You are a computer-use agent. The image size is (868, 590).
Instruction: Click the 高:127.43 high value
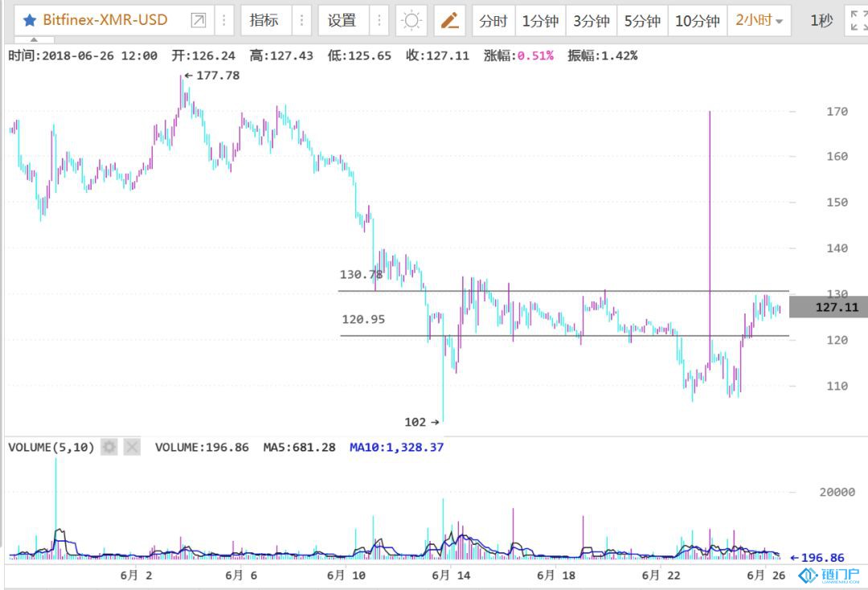click(x=281, y=55)
